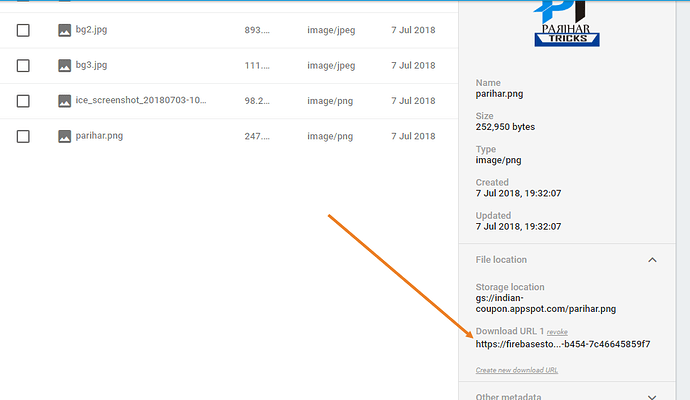Open the bg3.jpg file name

click(x=91, y=65)
